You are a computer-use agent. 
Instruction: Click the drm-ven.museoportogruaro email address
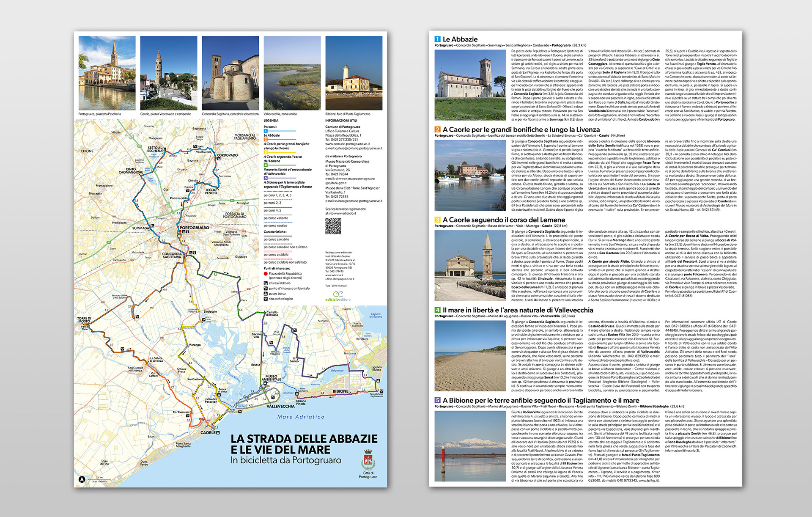350,179
